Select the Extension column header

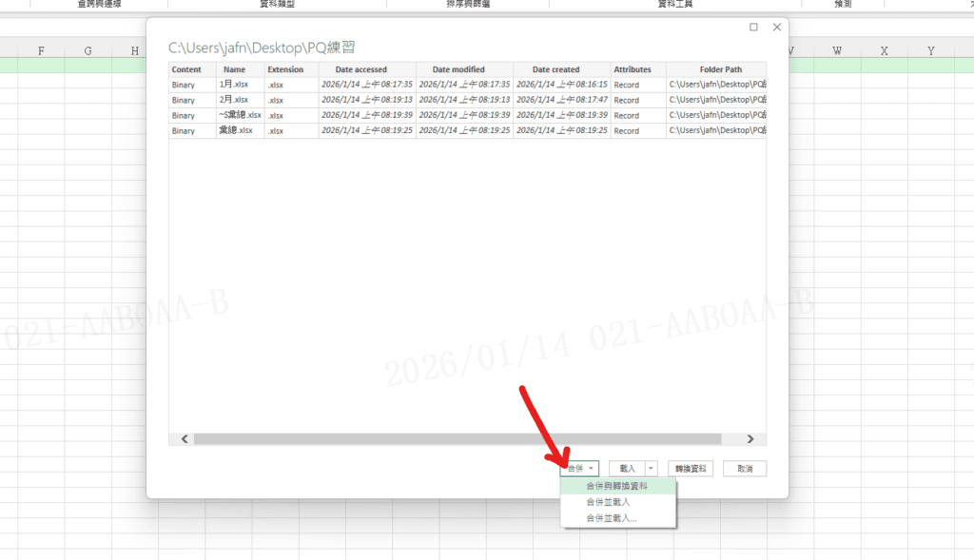(x=285, y=69)
